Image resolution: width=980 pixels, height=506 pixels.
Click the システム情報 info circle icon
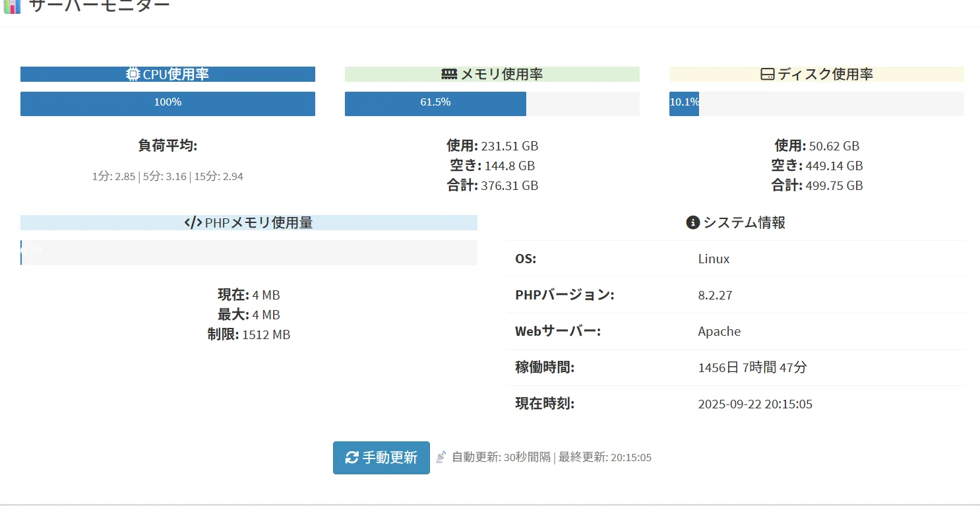coord(692,223)
